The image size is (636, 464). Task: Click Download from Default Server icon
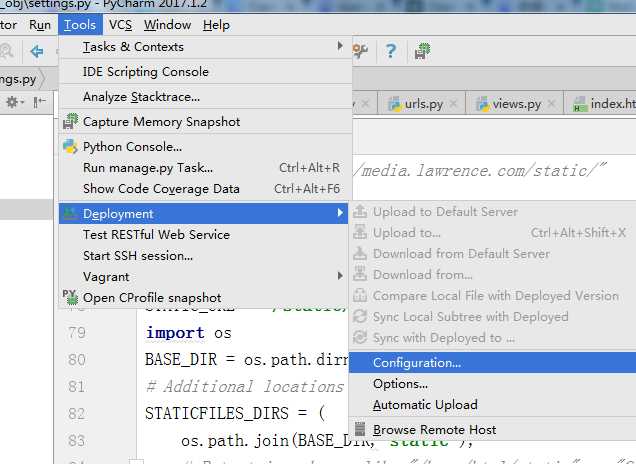point(360,253)
